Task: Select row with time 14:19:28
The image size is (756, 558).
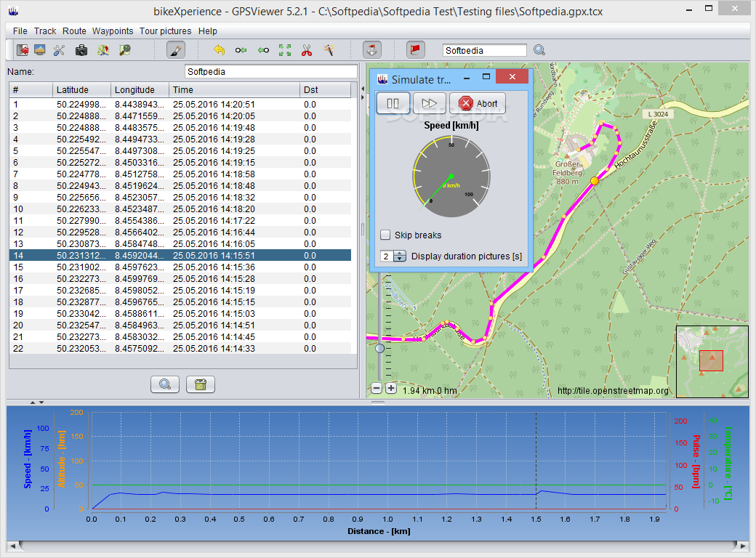Action: (x=180, y=139)
